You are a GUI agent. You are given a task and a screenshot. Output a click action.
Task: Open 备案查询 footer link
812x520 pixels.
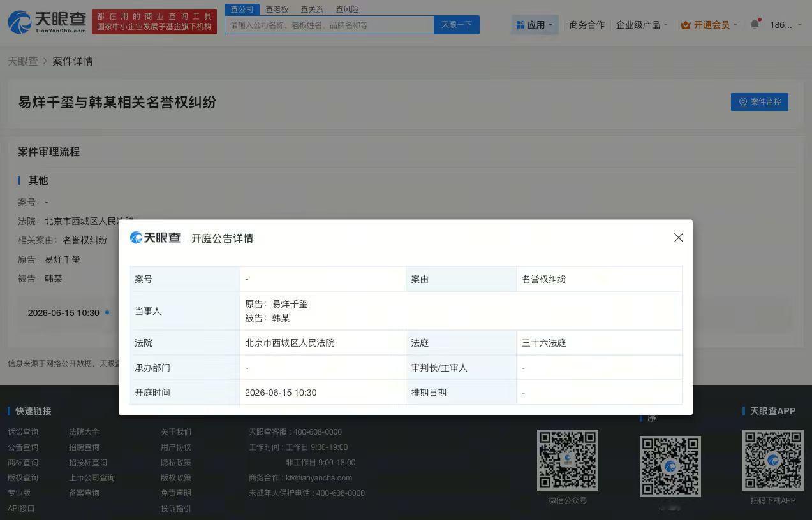point(84,493)
